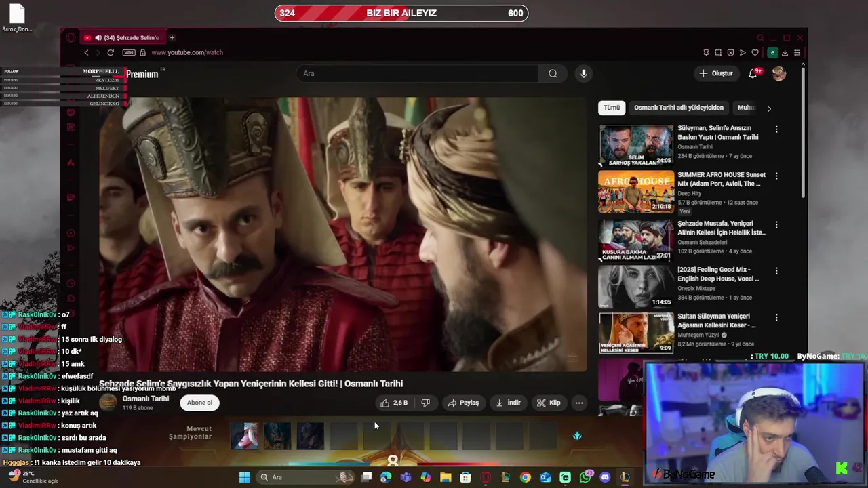Open Twitch from the browser sidebar
868x488 pixels.
click(x=71, y=198)
